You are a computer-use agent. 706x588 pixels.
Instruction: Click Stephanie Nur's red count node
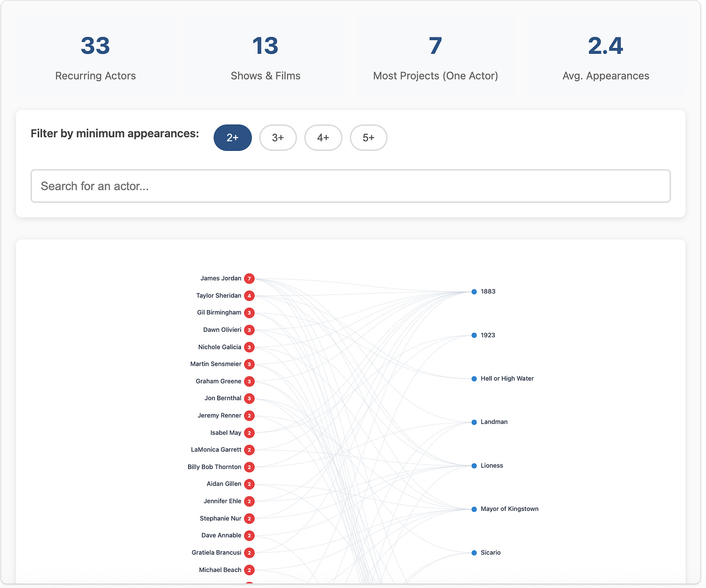[249, 519]
